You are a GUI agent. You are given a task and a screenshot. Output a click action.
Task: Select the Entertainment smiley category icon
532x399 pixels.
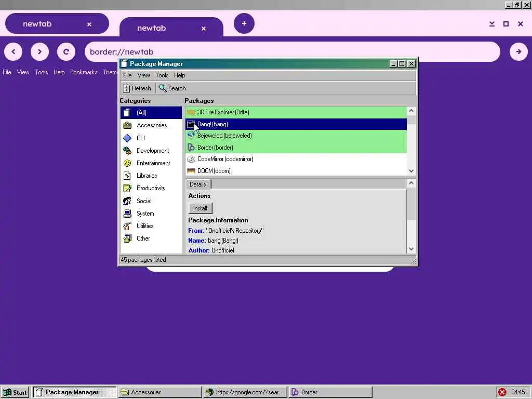tap(127, 163)
